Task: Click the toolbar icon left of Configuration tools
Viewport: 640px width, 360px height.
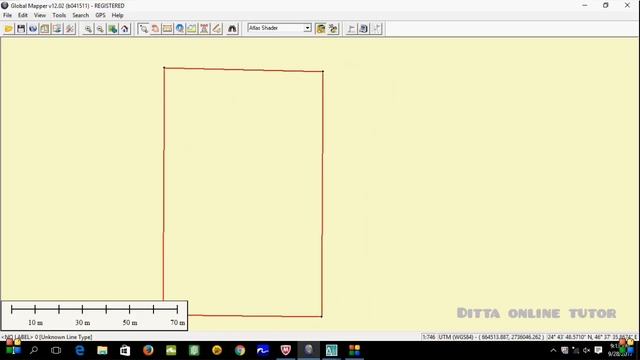Action: pyautogui.click(x=57, y=29)
